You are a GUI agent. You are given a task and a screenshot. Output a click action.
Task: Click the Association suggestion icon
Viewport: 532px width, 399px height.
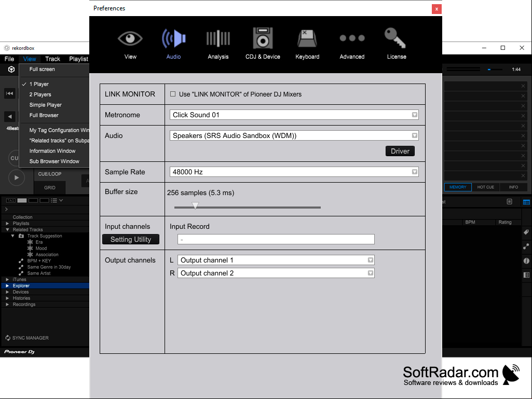click(x=30, y=254)
